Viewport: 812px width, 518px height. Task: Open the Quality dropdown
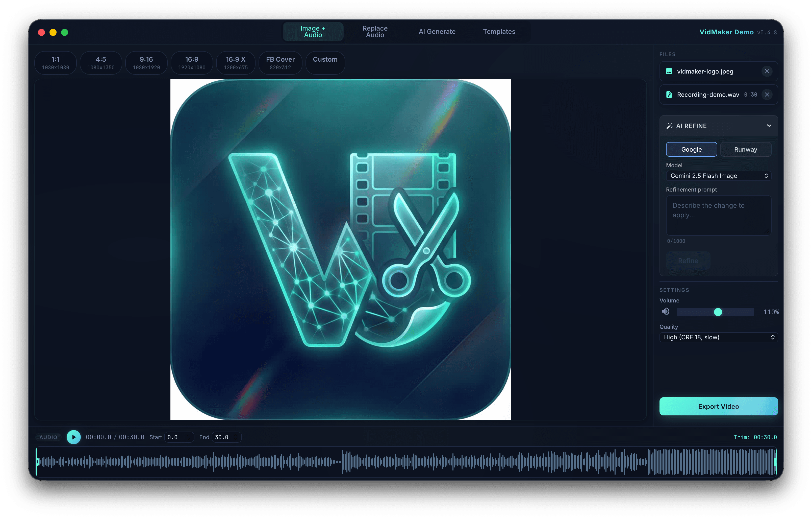pyautogui.click(x=718, y=337)
